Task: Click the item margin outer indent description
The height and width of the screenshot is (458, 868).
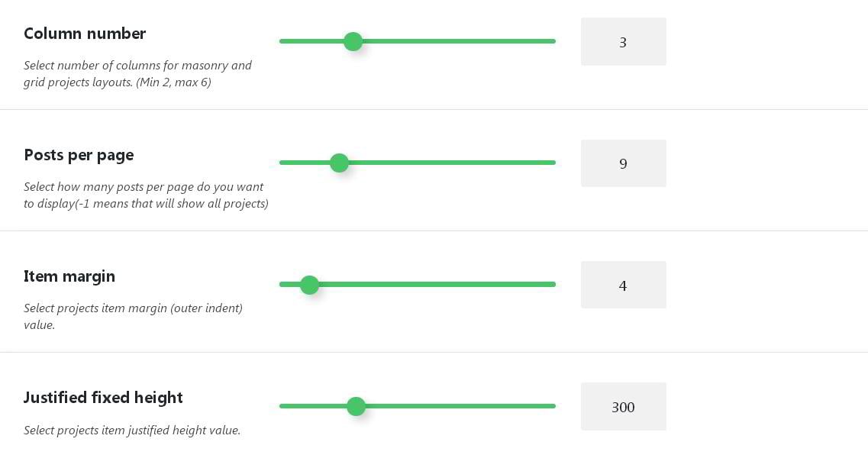Action: click(133, 316)
